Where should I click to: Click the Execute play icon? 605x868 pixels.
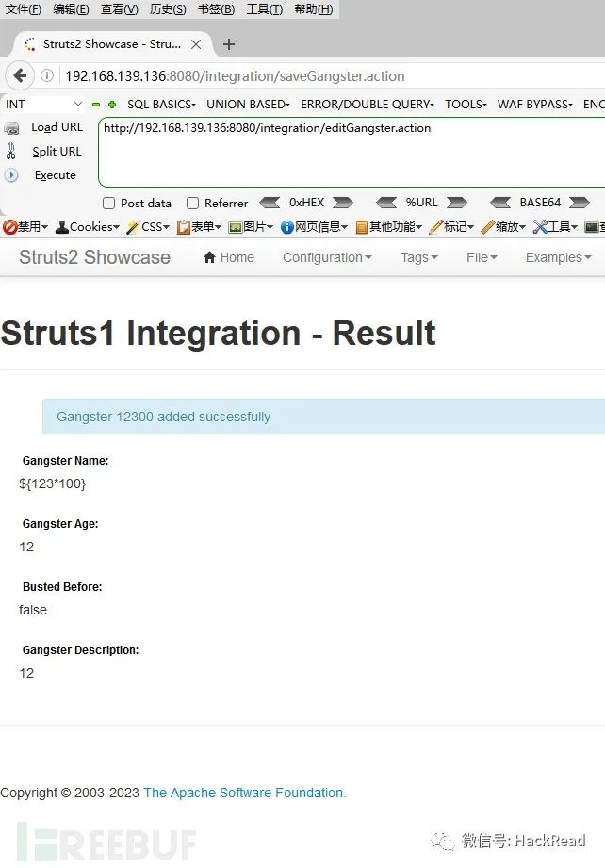click(x=11, y=175)
